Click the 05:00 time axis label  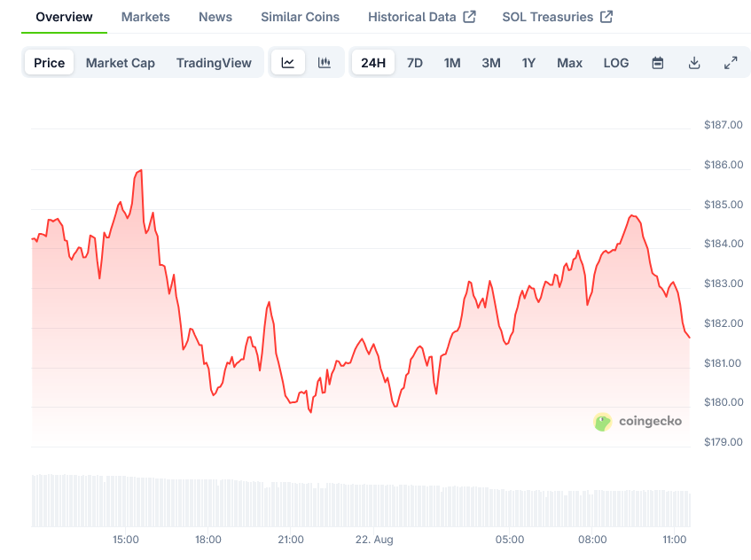point(510,540)
